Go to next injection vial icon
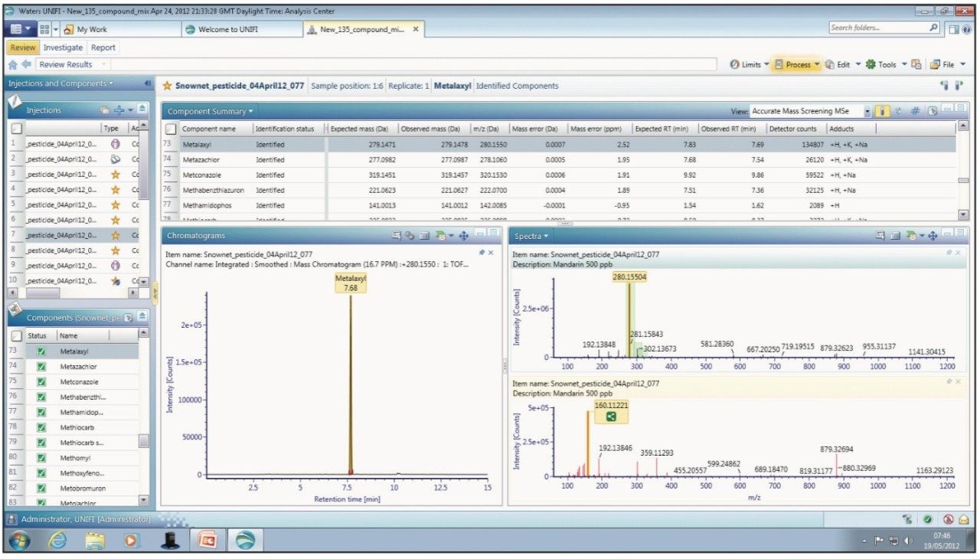This screenshot has width=980, height=559. [959, 86]
